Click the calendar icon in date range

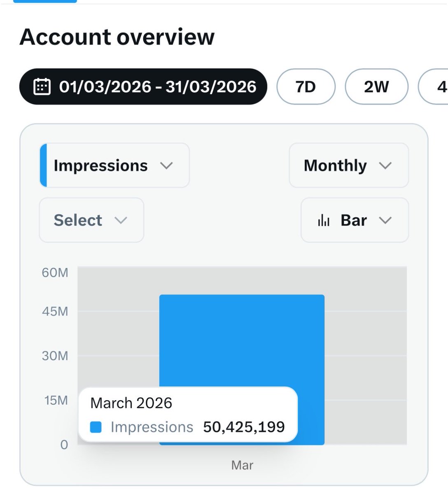click(42, 87)
